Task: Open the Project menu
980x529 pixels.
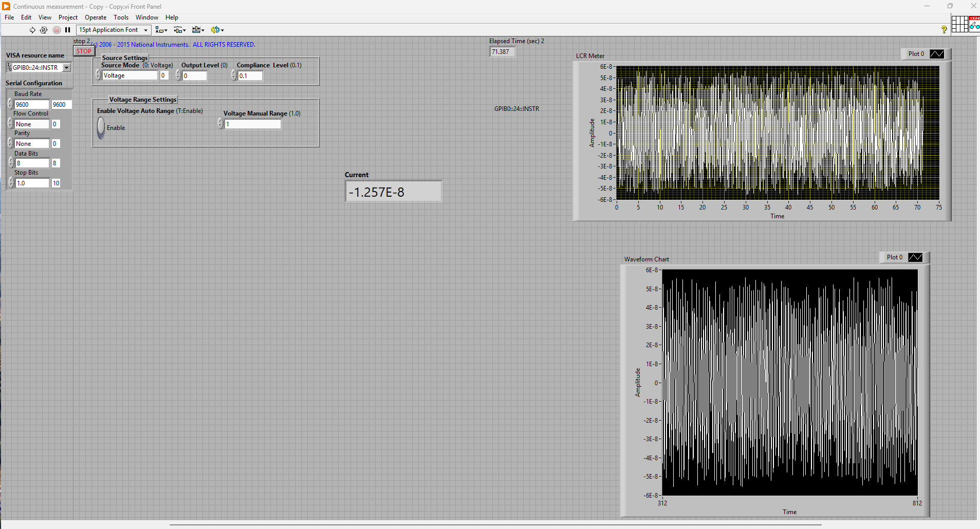Action: pos(68,17)
